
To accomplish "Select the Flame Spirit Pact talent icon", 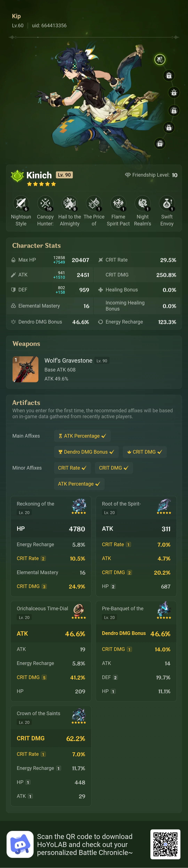I will 118,204.
